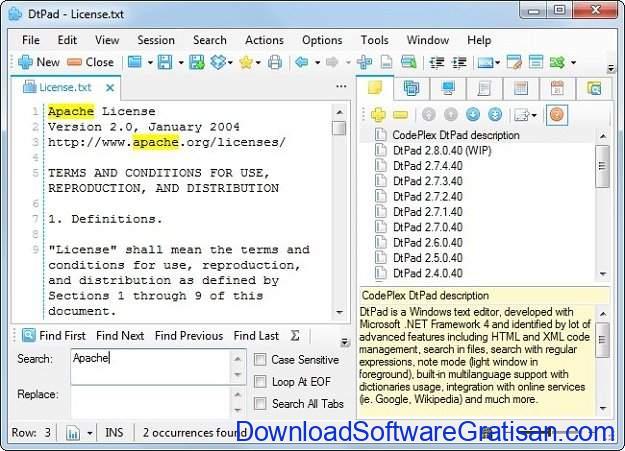This screenshot has width=625, height=451.
Task: Click the orange round icon in notes toolbar
Action: [556, 115]
